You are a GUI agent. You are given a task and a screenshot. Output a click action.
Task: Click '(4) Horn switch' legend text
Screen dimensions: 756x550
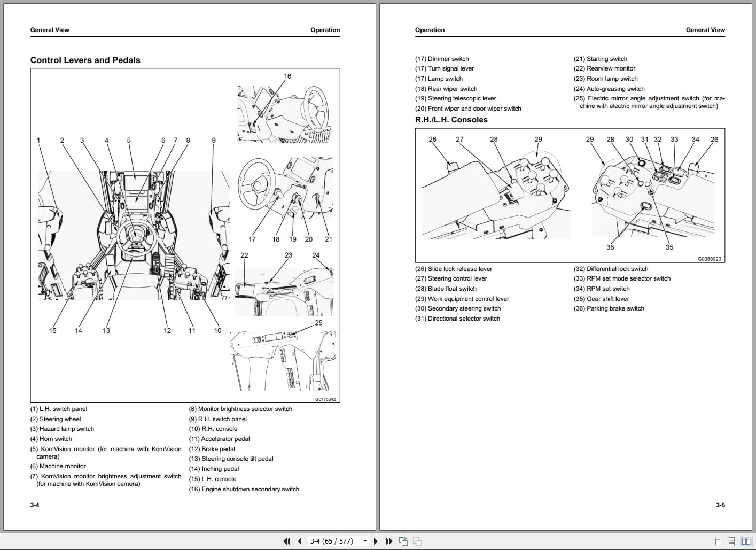[x=51, y=439]
